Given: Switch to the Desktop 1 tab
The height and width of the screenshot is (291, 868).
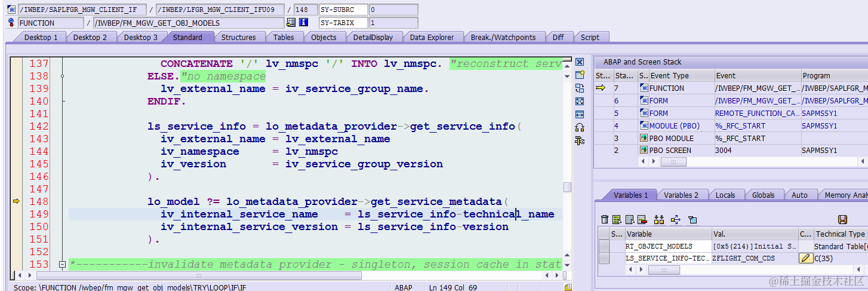Looking at the screenshot, I should [x=41, y=37].
